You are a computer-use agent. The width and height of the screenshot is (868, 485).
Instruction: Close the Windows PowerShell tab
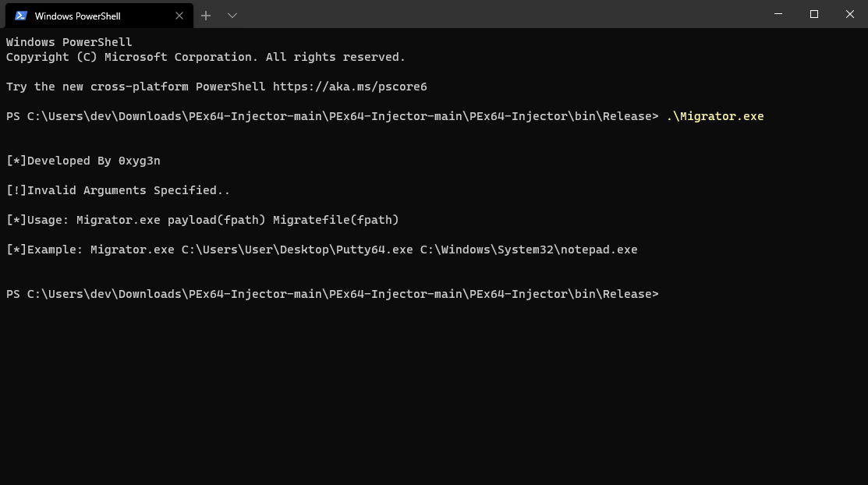click(x=179, y=16)
